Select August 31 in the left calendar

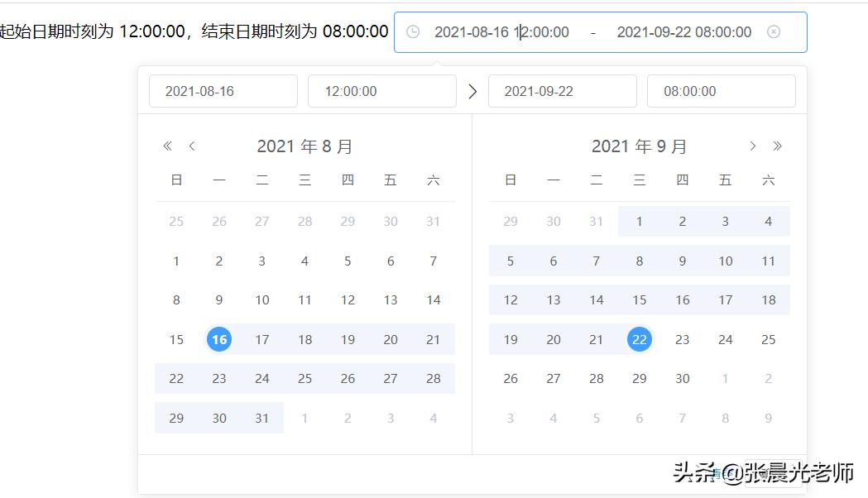[x=261, y=418]
